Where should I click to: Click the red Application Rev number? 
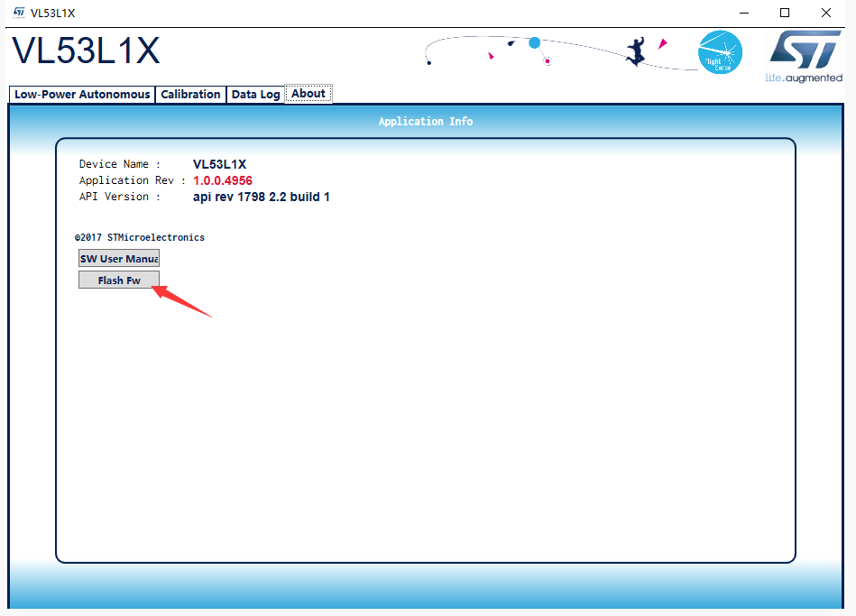[x=223, y=180]
